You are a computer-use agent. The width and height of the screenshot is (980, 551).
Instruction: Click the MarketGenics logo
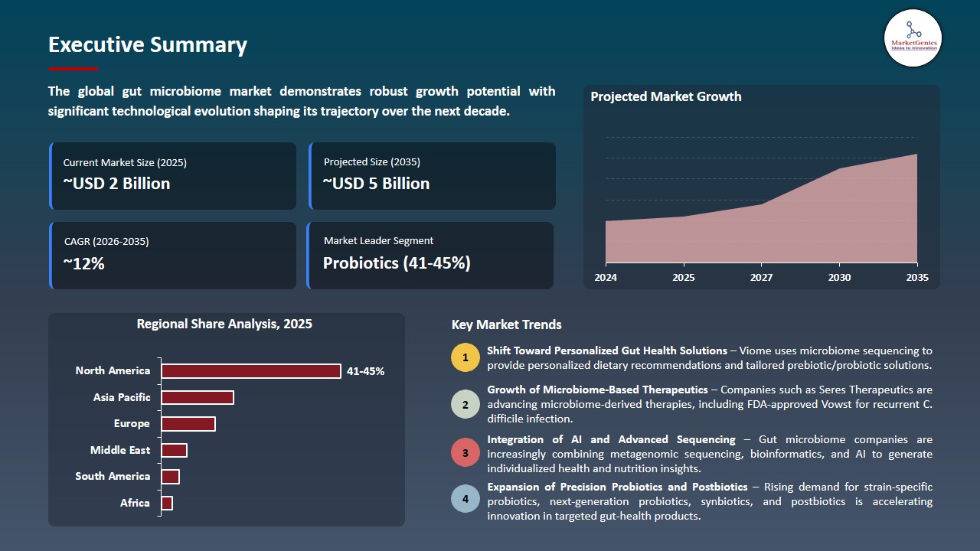coord(913,37)
